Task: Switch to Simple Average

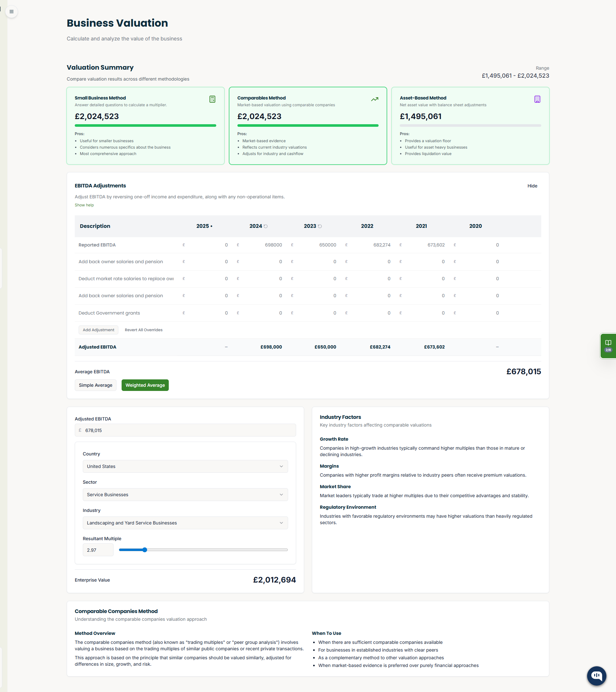Action: click(95, 385)
